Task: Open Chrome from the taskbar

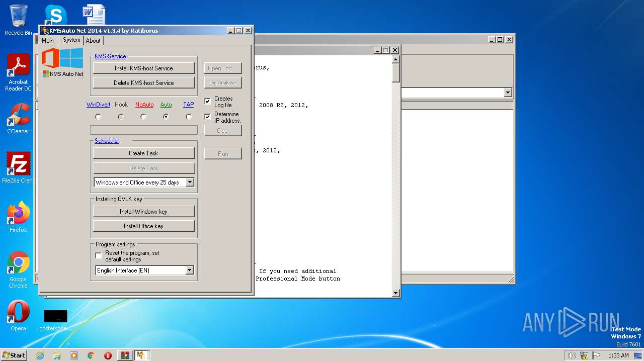Action: point(91,355)
